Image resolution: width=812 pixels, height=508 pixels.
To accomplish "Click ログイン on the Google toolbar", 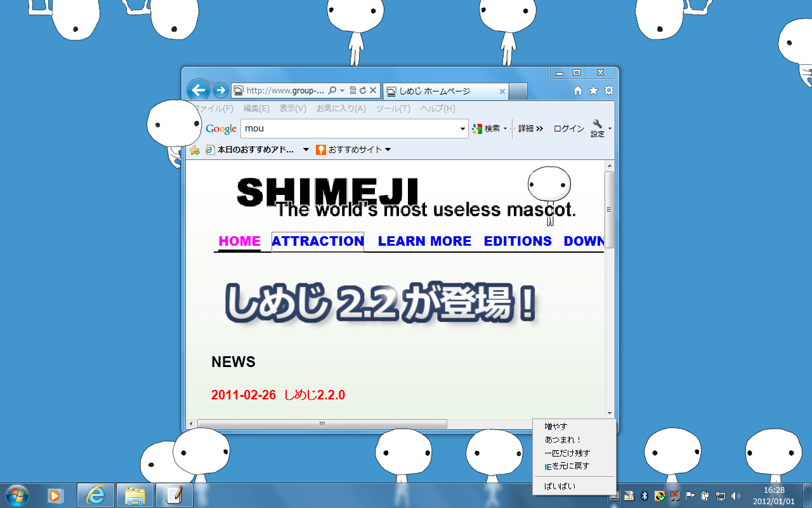I will point(568,128).
